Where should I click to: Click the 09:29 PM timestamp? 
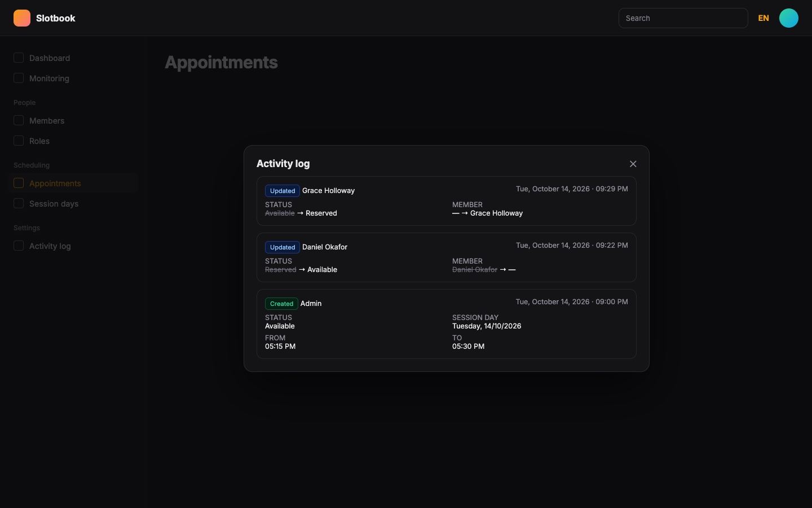pyautogui.click(x=572, y=189)
